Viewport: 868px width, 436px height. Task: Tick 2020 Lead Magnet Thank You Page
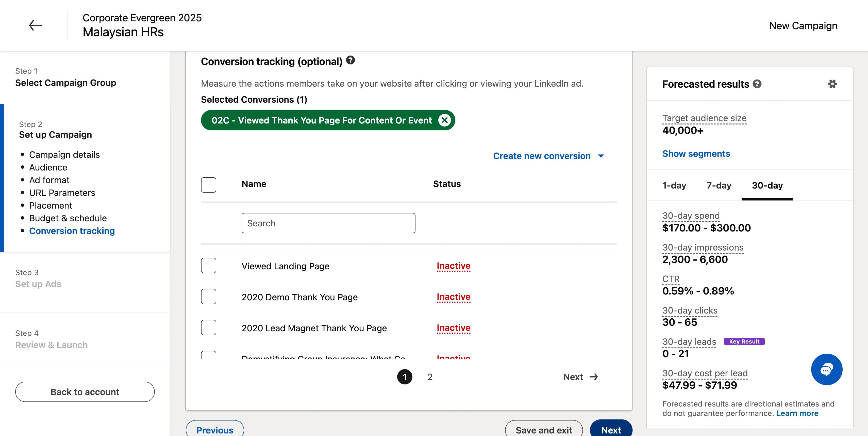[209, 328]
